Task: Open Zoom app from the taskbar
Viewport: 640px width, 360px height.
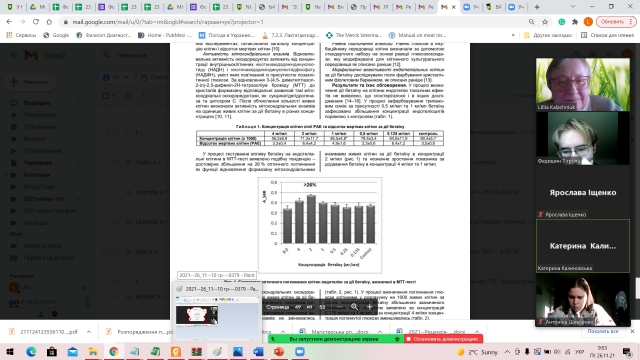Action: [300, 351]
